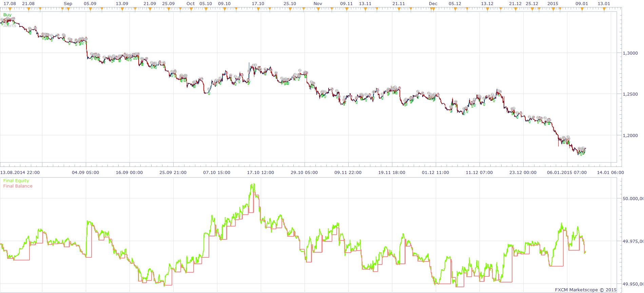This screenshot has height=293, width=644.
Task: Click the 17.10 12:00 time label
Action: point(260,173)
